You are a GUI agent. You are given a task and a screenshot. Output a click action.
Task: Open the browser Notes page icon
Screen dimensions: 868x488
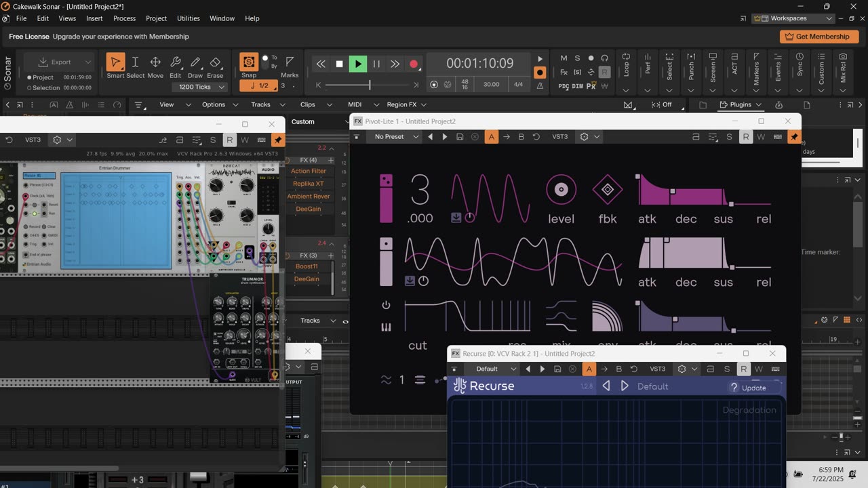click(807, 105)
